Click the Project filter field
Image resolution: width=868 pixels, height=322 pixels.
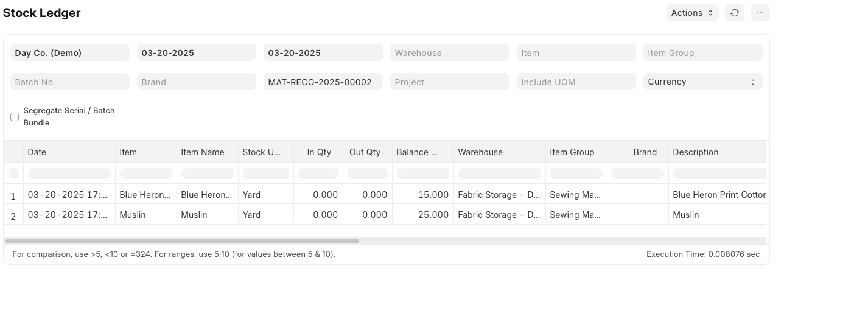point(449,82)
